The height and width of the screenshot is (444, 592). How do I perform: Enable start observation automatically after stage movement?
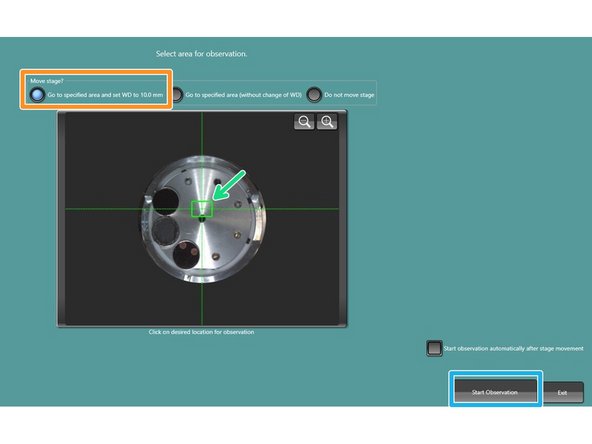click(434, 348)
